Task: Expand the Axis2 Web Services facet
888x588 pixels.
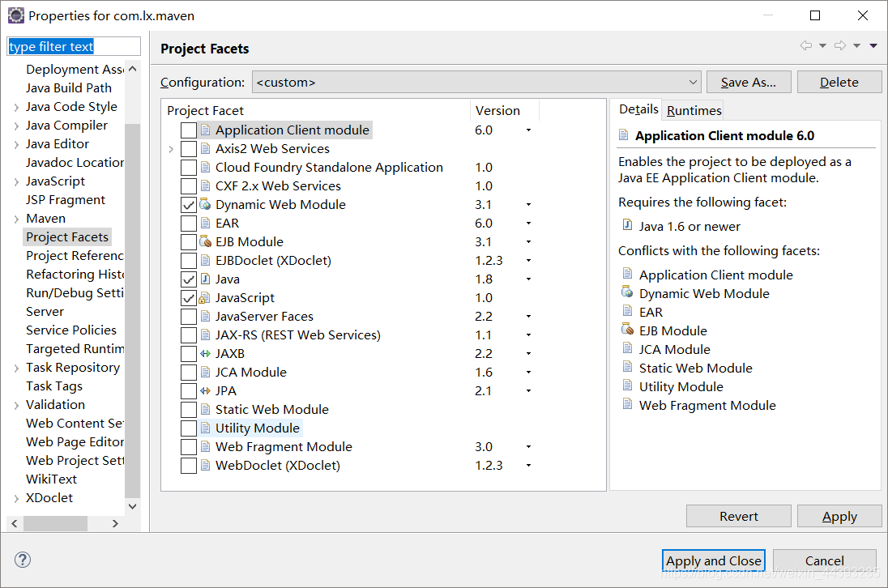Action: [x=171, y=149]
